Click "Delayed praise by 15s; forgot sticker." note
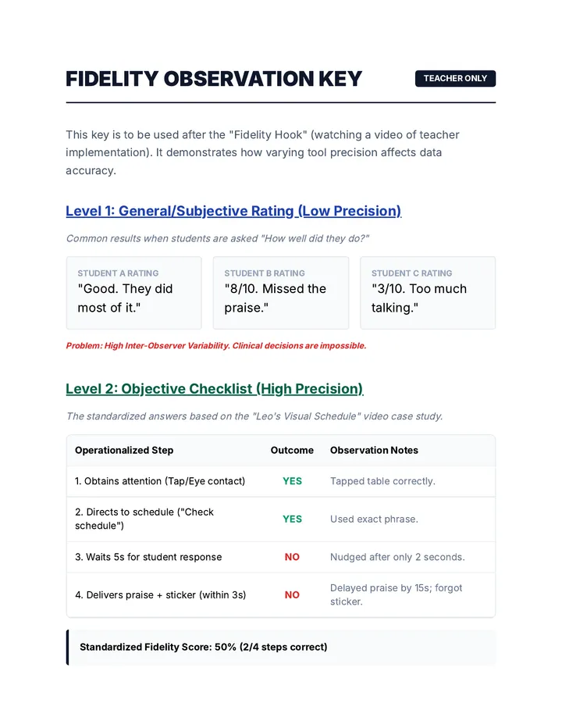Viewport: 562px width, 728px height. pyautogui.click(x=396, y=594)
